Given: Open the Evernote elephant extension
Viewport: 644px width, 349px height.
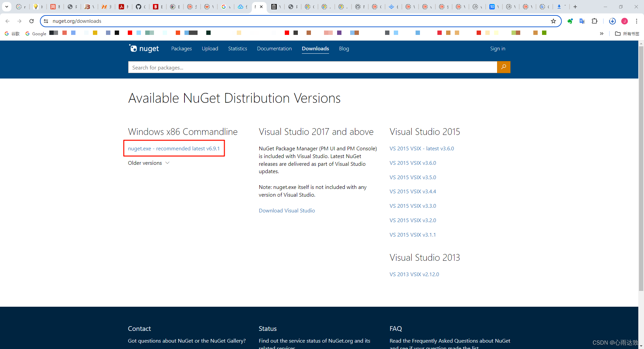Looking at the screenshot, I should (x=570, y=21).
